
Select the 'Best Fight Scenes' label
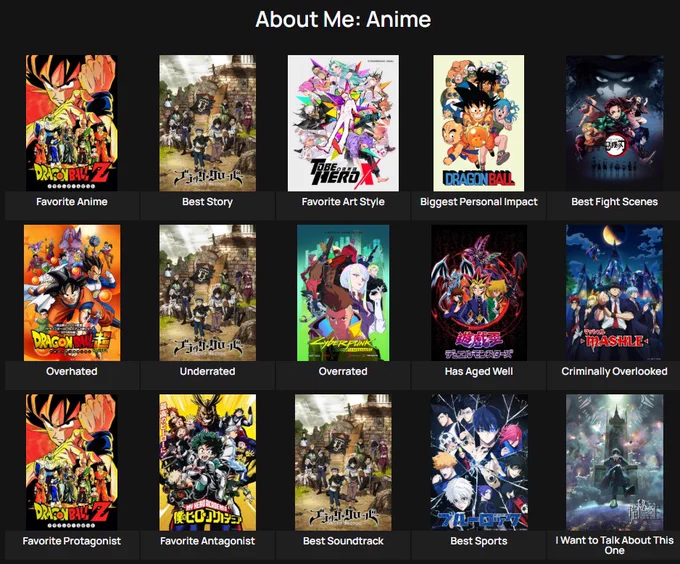615,202
